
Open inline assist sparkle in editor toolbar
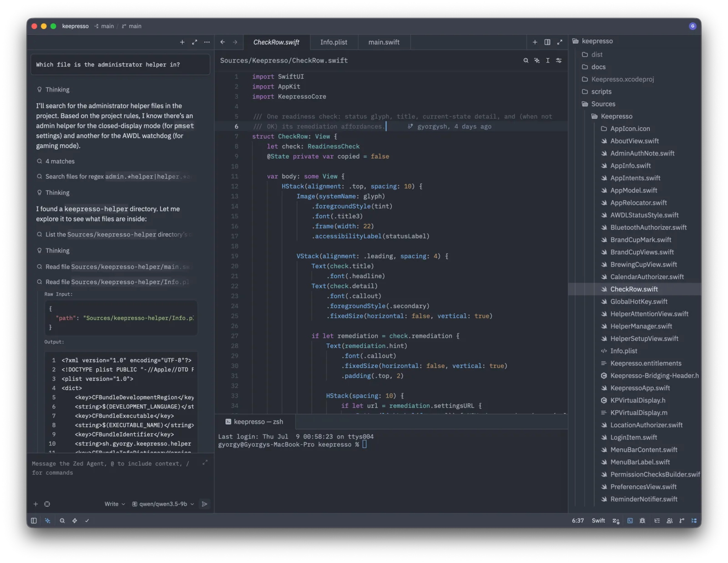pyautogui.click(x=537, y=60)
